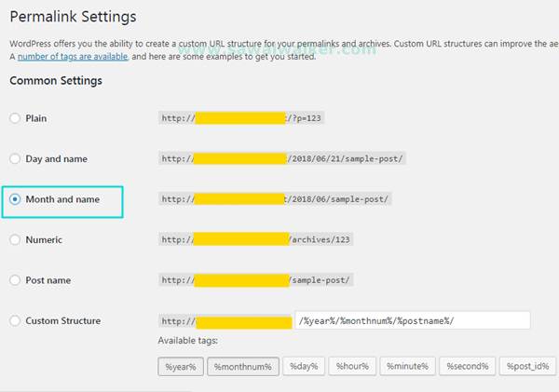The width and height of the screenshot is (559, 392).
Task: Enable the Custom Structure option
Action: point(15,320)
